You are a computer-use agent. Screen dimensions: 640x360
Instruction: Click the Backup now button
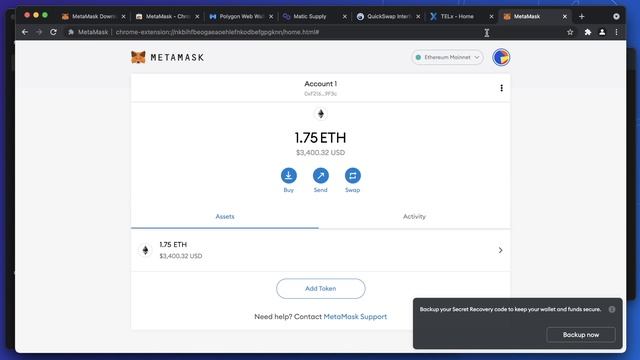[x=581, y=335]
